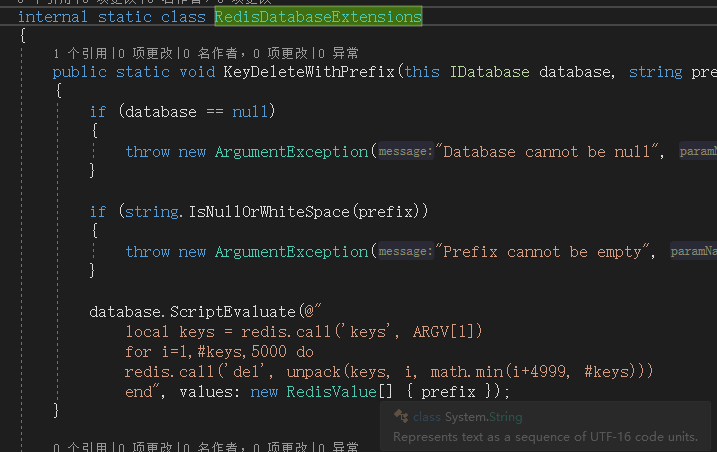Click System.String in the tooltip
Screen dimensions: 717x452
click(x=483, y=417)
